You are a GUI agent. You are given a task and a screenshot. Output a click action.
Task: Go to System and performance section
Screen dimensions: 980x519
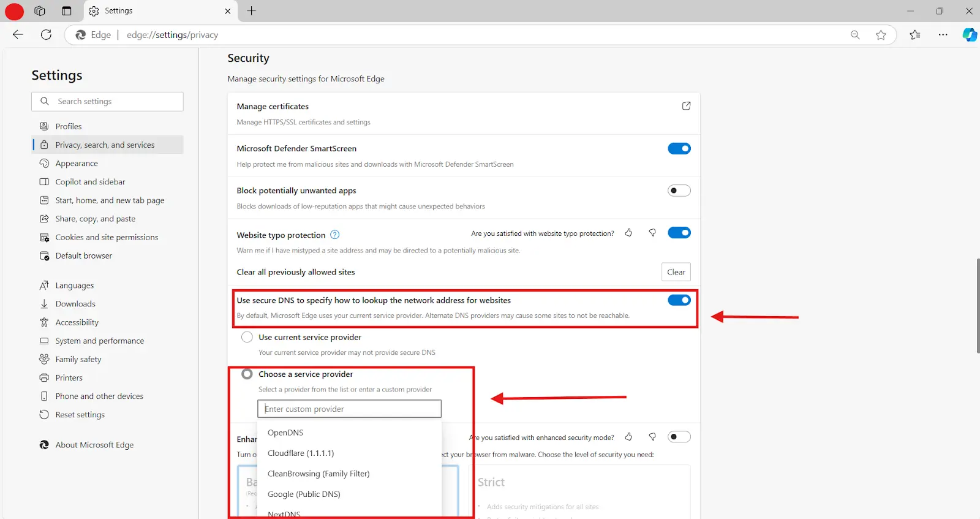(100, 341)
